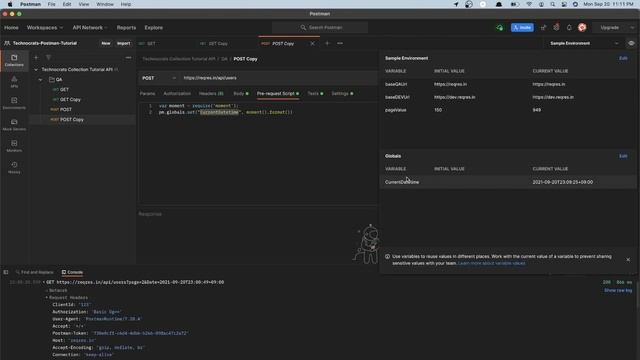This screenshot has width=640, height=360.
Task: Click the request URL field
Action: [x=279, y=78]
